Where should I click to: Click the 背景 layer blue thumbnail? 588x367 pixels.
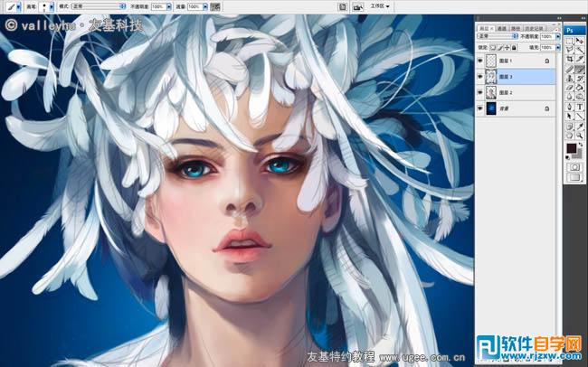tap(491, 108)
